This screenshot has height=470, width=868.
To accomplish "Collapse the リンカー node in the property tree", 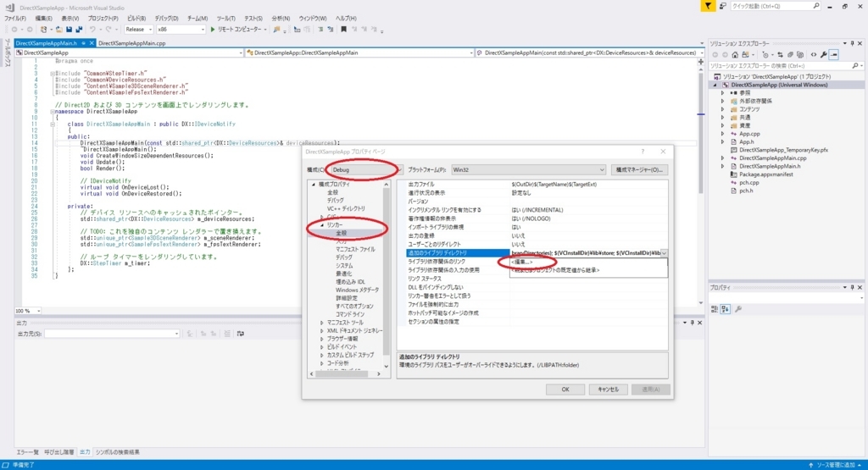I will (321, 225).
